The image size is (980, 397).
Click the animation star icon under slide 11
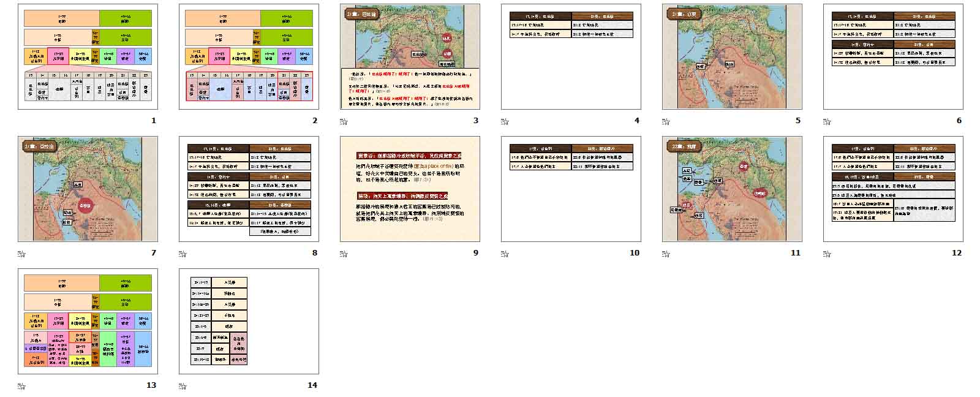[665, 254]
